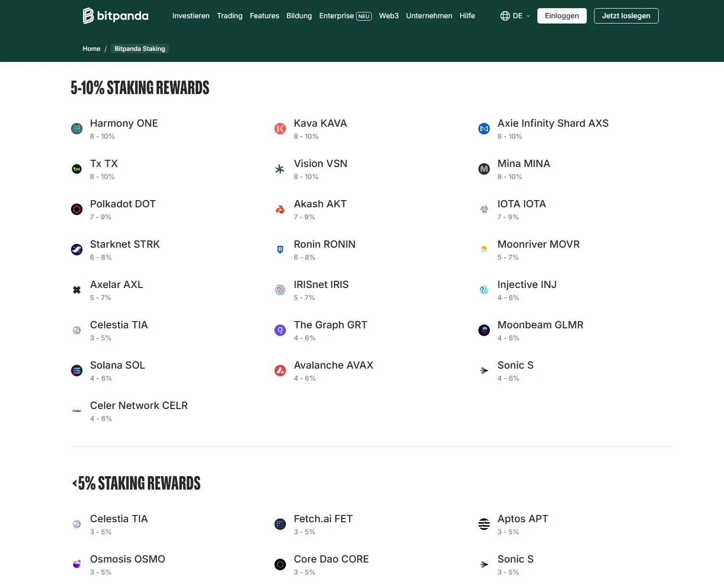Click the Akash AKT coin icon
Image resolution: width=724 pixels, height=588 pixels.
[x=280, y=209]
